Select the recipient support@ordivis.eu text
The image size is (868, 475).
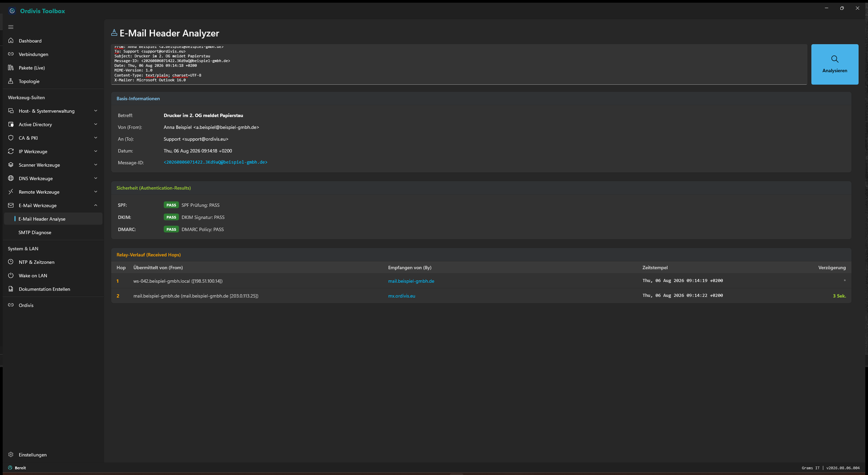(x=196, y=139)
